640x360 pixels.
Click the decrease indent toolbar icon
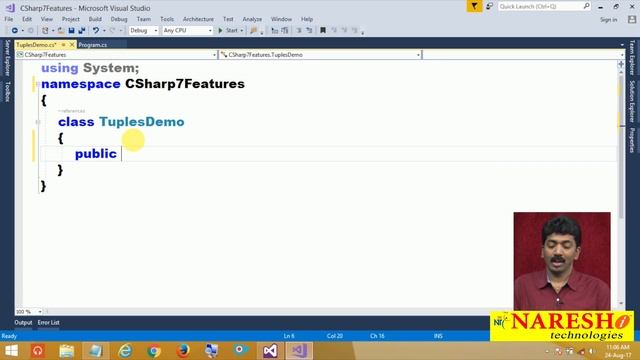coord(275,31)
